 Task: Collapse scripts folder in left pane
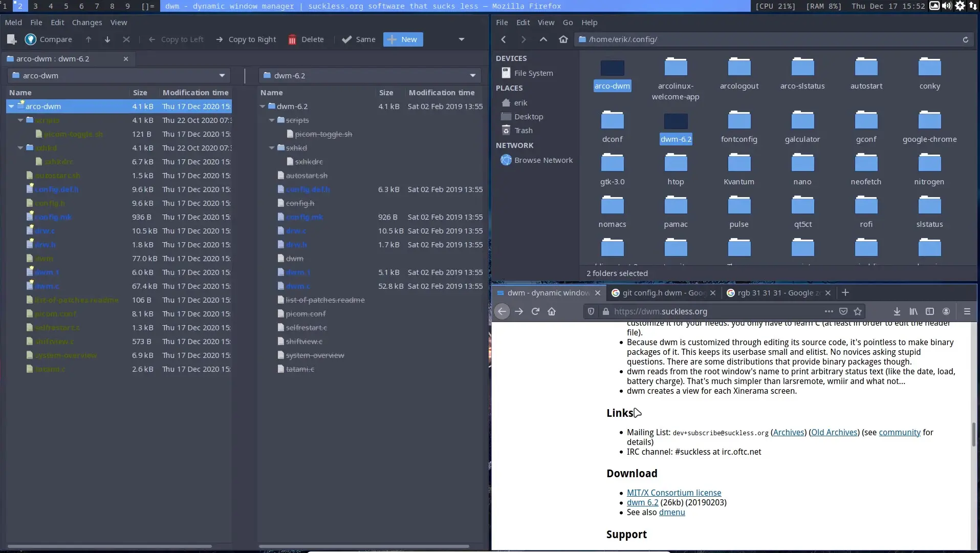click(20, 120)
